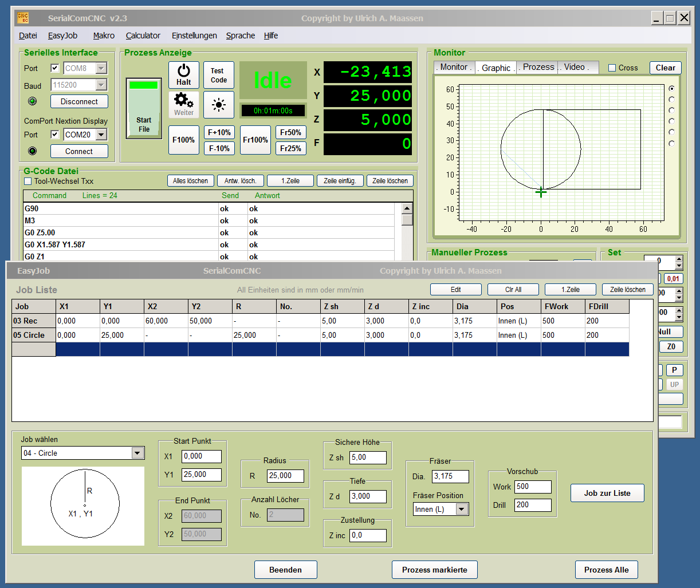
Task: Click the Prozess Alle button
Action: (x=606, y=570)
